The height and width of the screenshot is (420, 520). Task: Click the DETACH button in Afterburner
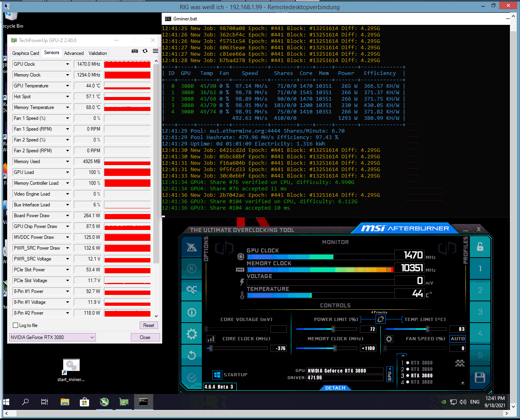click(x=335, y=388)
